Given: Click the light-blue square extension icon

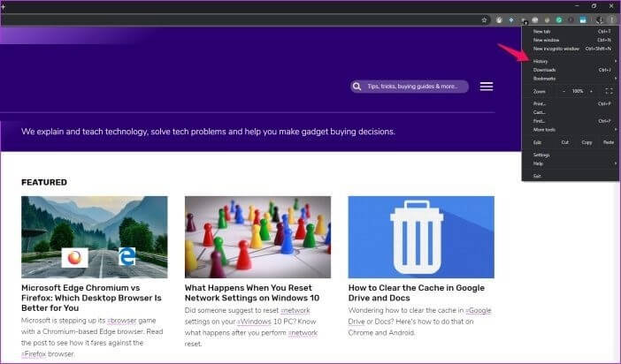Looking at the screenshot, I should (x=583, y=19).
